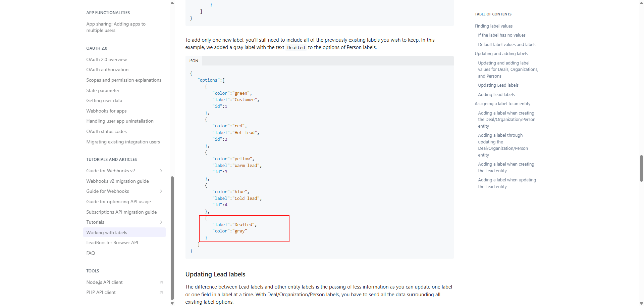
Task: Open LeadBooster Browser API page
Action: [x=112, y=243]
